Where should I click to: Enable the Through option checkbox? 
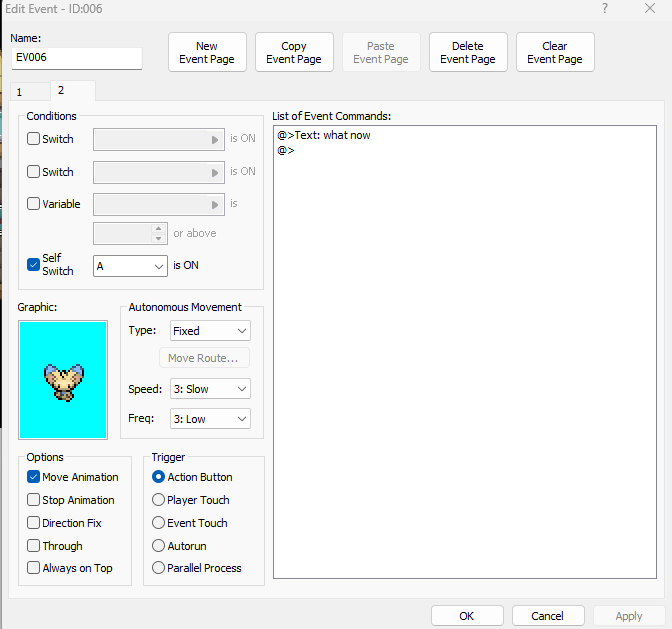[34, 546]
